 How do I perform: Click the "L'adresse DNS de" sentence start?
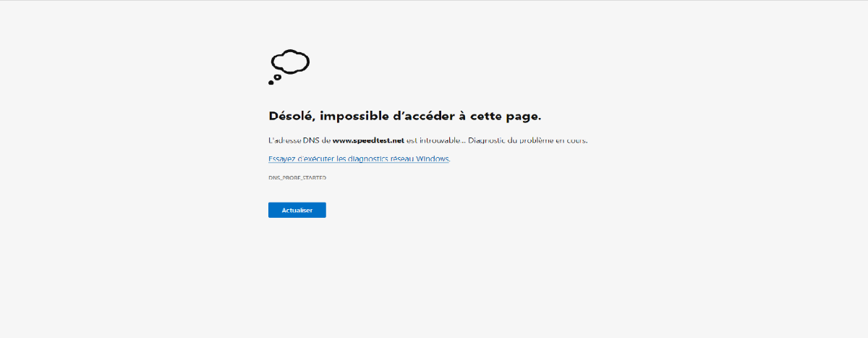pos(299,140)
